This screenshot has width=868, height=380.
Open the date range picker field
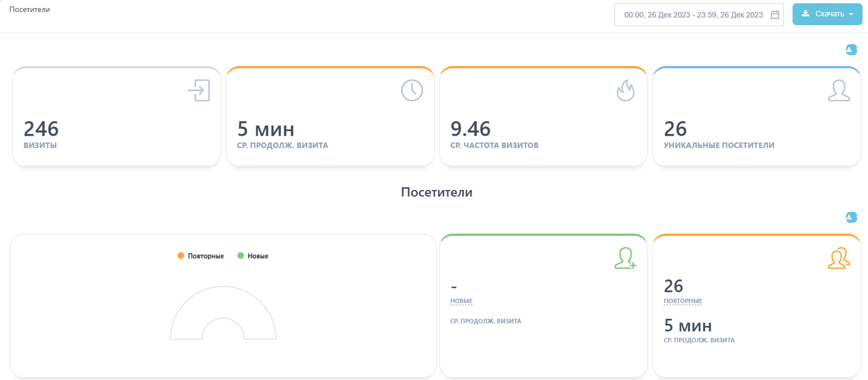point(699,15)
